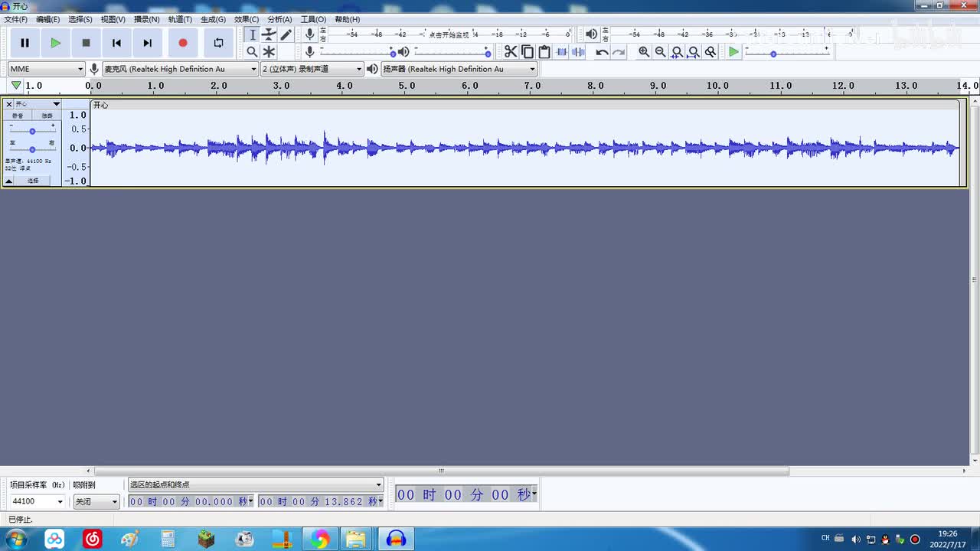Image resolution: width=980 pixels, height=551 pixels.
Task: Click the green playhead marker on the timeline
Action: point(15,85)
